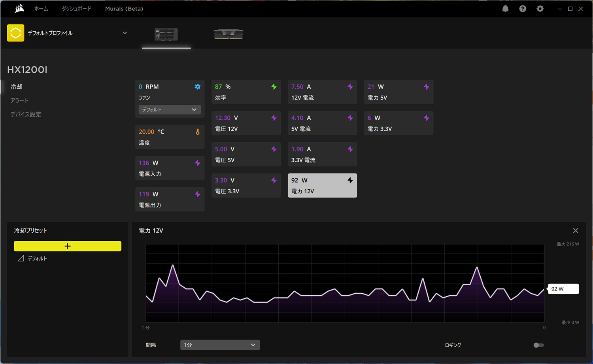This screenshot has width=593, height=364.
Task: Click the 20.00 °C temperature value
Action: [x=151, y=132]
